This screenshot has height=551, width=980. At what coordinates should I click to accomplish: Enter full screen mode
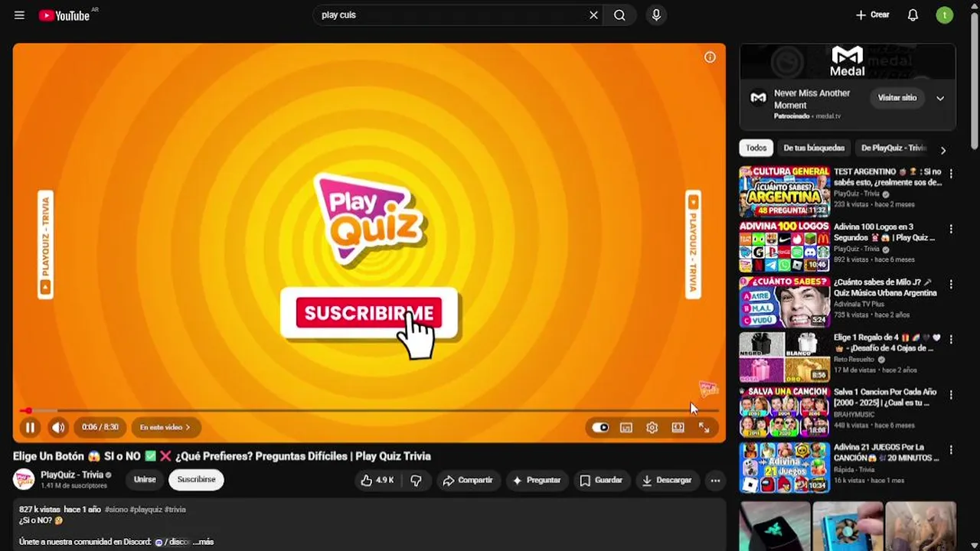point(704,428)
